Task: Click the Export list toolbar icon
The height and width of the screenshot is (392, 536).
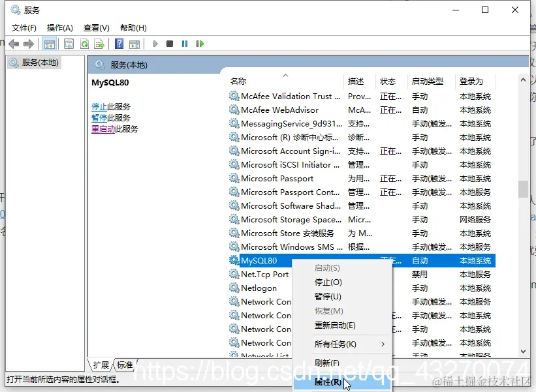Action: pos(99,44)
